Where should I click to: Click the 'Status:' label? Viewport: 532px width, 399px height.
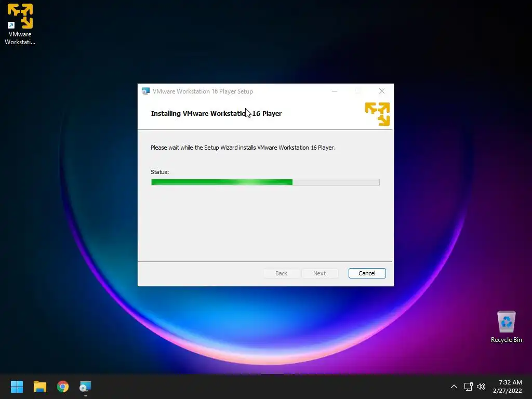point(159,172)
